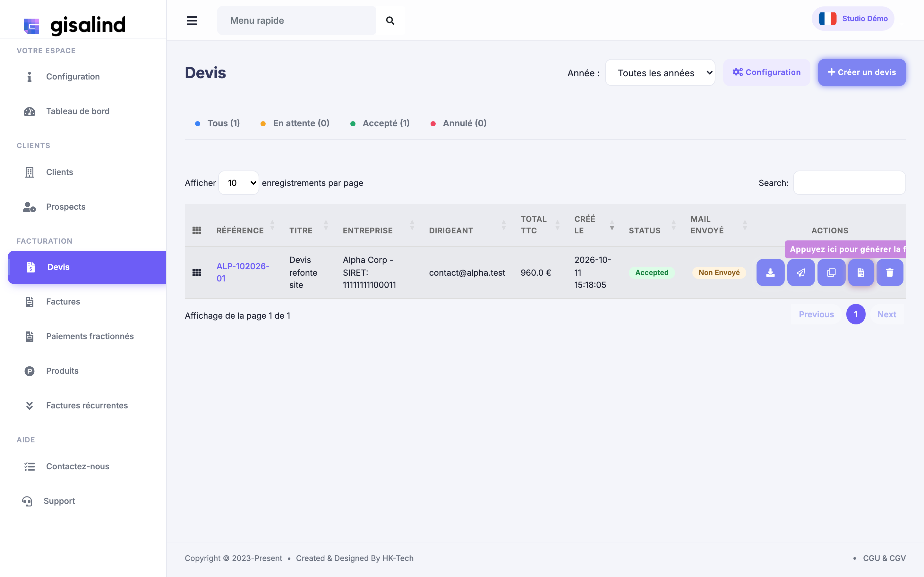Click the Configuration button beside Année
This screenshot has width=924, height=577.
(x=766, y=72)
